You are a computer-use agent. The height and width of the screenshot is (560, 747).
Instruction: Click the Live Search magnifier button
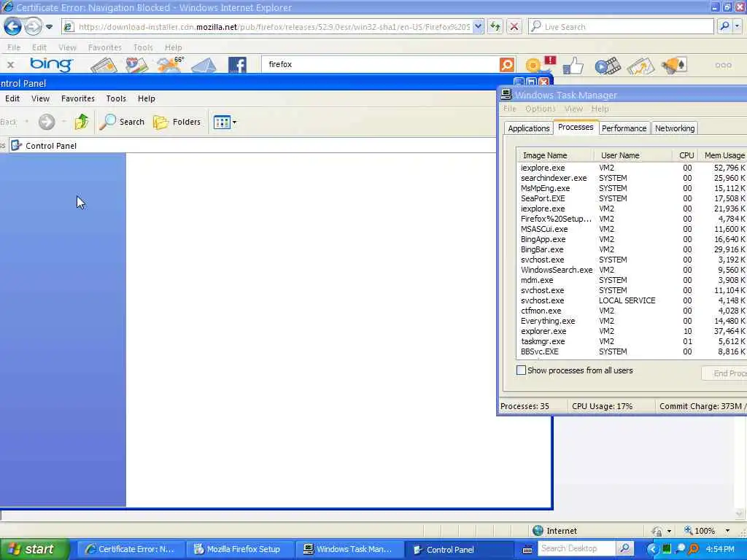point(724,27)
